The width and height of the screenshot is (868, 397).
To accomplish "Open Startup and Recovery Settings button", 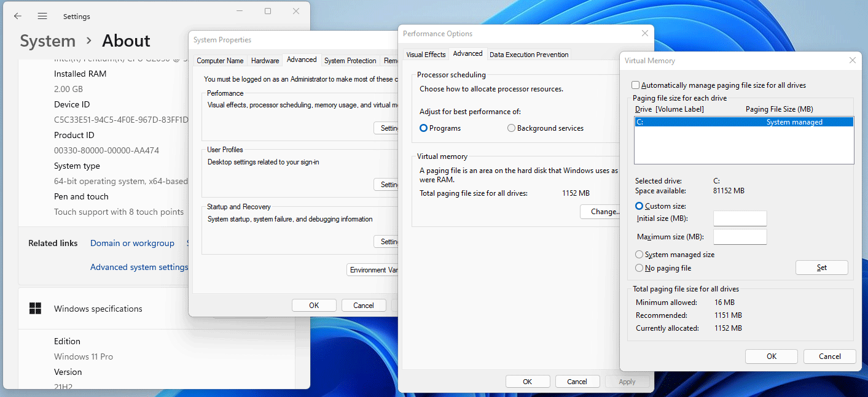I will coord(387,242).
